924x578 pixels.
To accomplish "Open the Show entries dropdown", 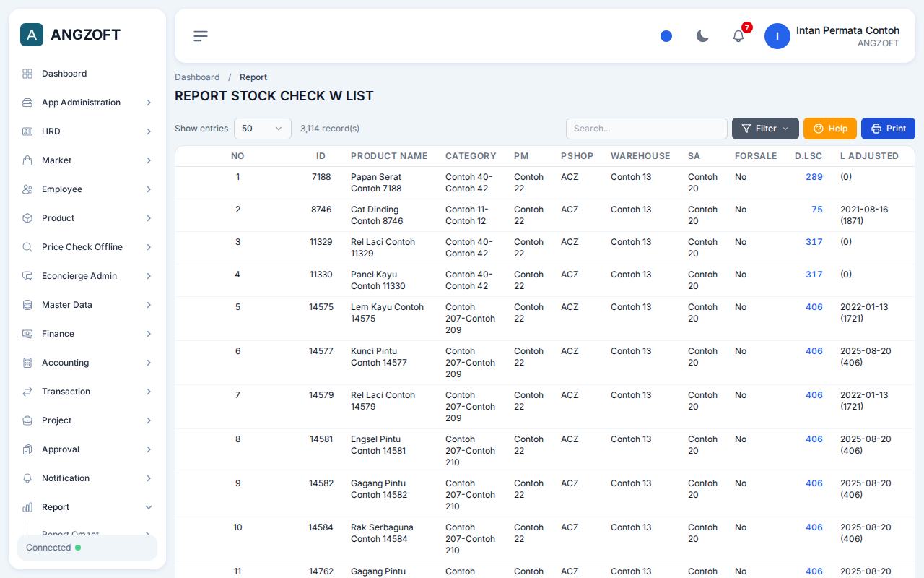I will tap(263, 129).
